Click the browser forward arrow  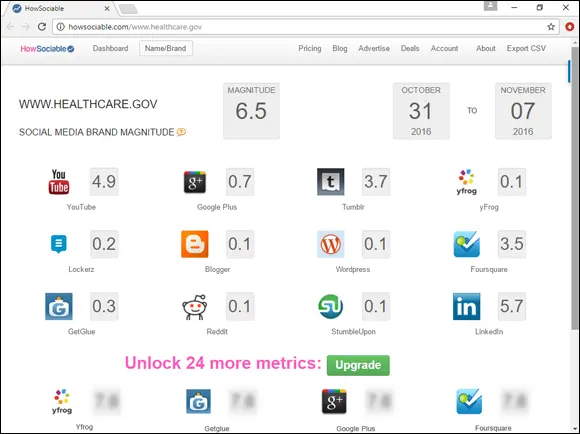click(x=26, y=27)
